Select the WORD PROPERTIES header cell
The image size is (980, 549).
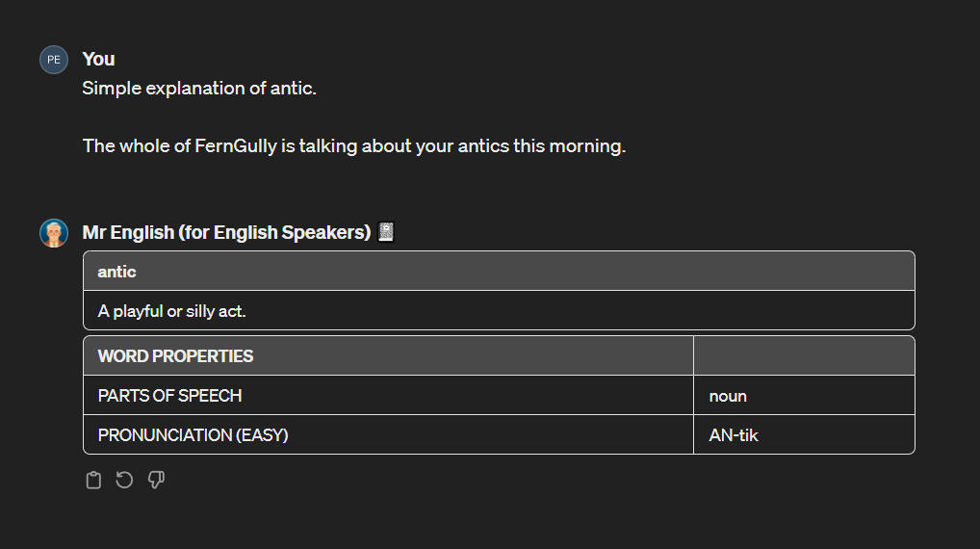coord(175,356)
